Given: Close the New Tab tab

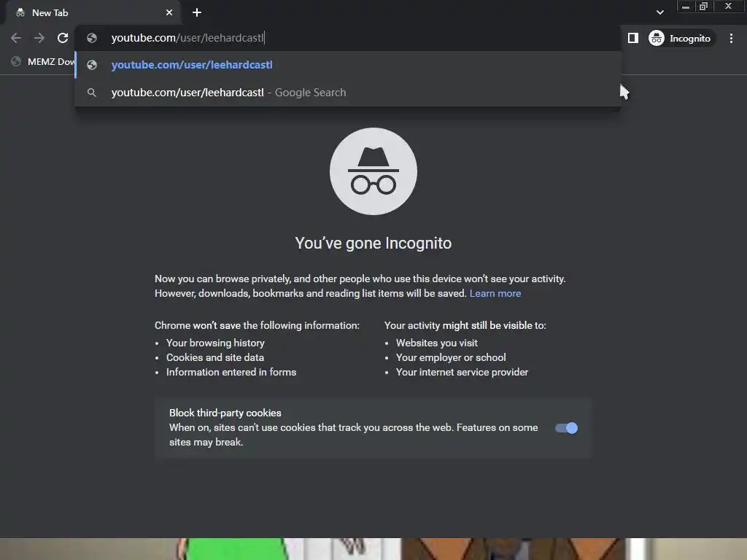Looking at the screenshot, I should click(169, 12).
